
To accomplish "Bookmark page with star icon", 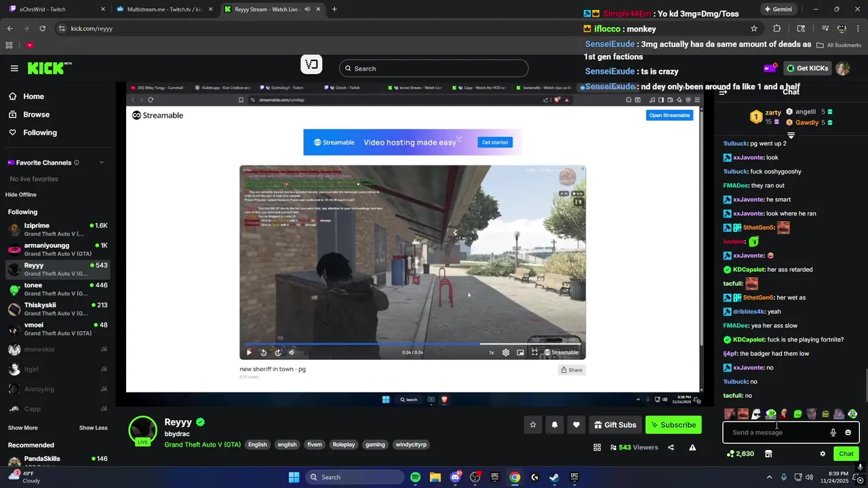I will click(x=753, y=28).
